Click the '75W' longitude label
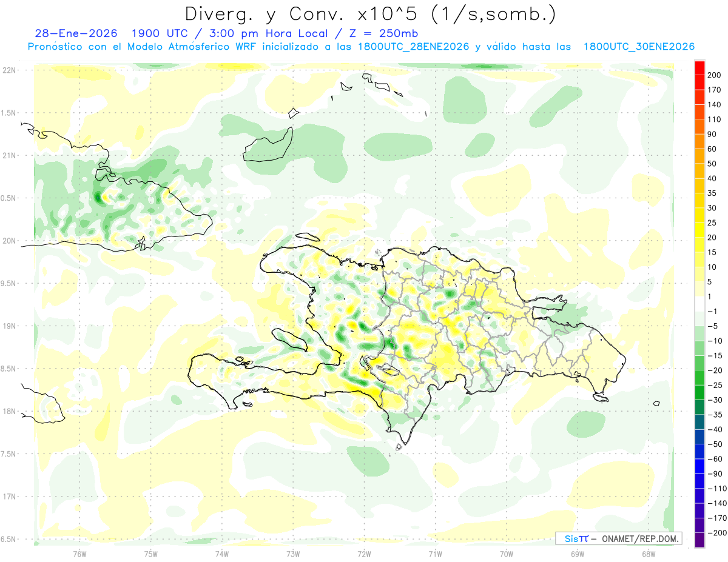 (151, 554)
